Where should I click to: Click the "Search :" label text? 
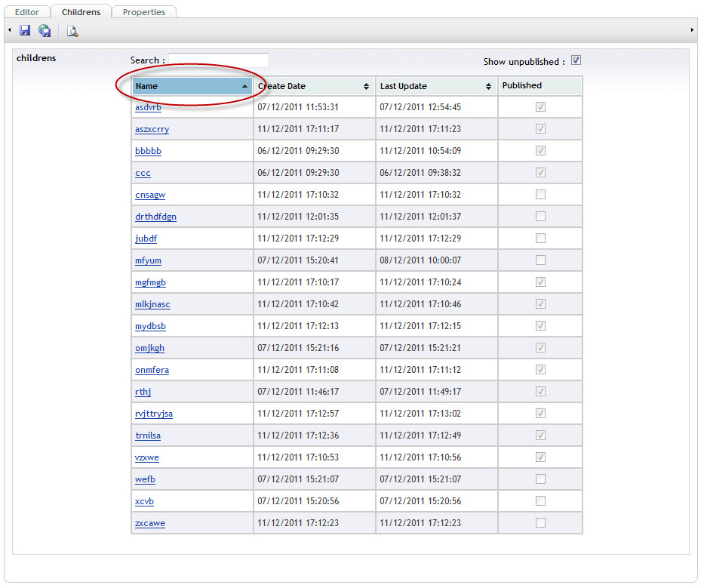[148, 60]
